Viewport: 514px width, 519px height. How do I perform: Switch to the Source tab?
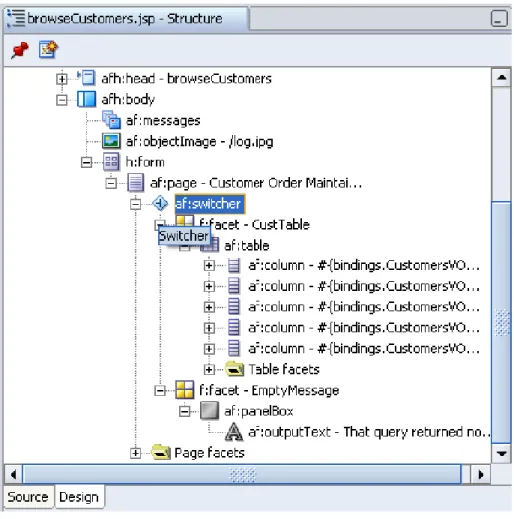coord(28,497)
